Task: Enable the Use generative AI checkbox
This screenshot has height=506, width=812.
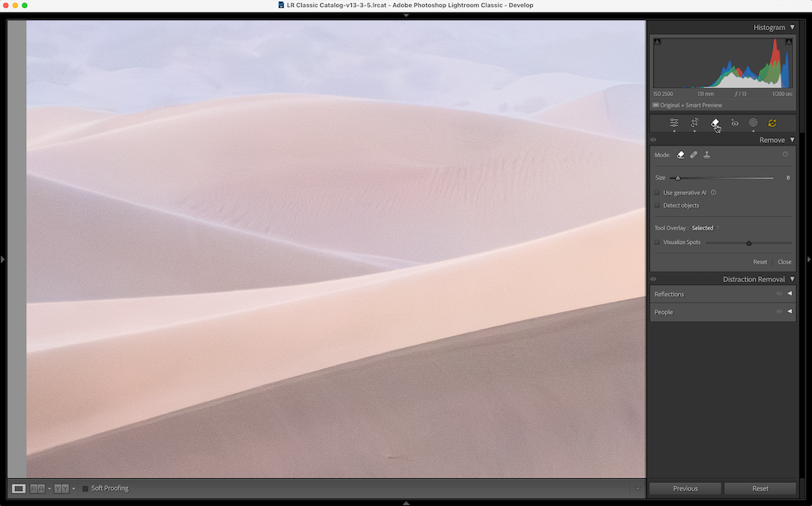Action: coord(657,193)
